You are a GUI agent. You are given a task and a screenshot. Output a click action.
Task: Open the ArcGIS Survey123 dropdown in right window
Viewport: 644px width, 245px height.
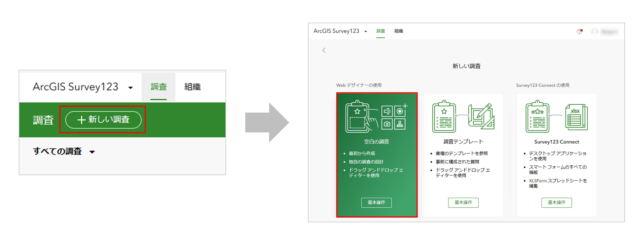coord(366,31)
